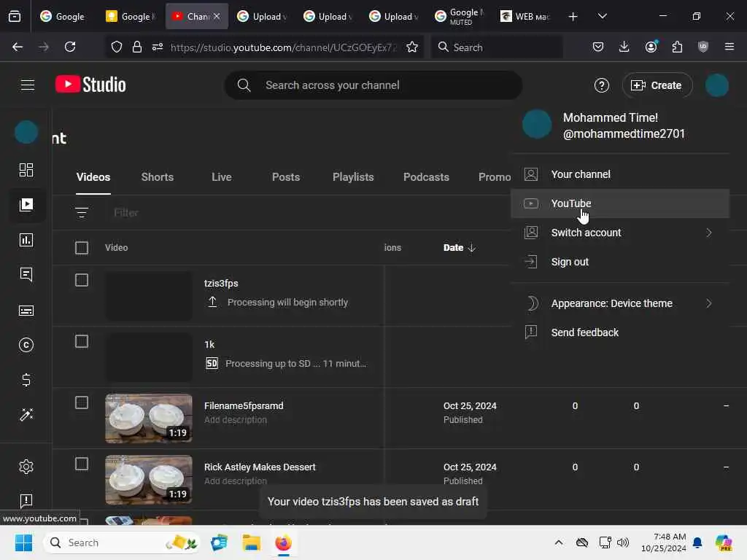The width and height of the screenshot is (747, 560).
Task: Open the Firefox downloads icon
Action: coord(624,47)
